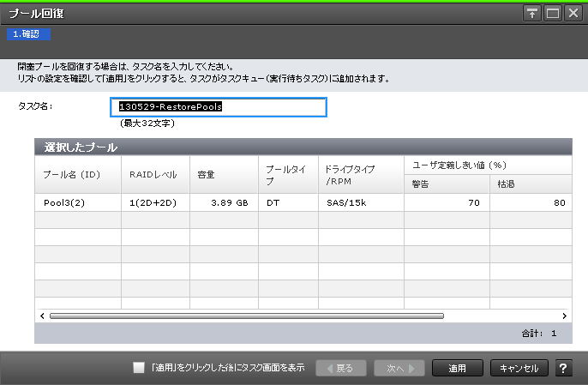Click the depletion threshold value 80
The image size is (588, 385).
click(x=531, y=203)
